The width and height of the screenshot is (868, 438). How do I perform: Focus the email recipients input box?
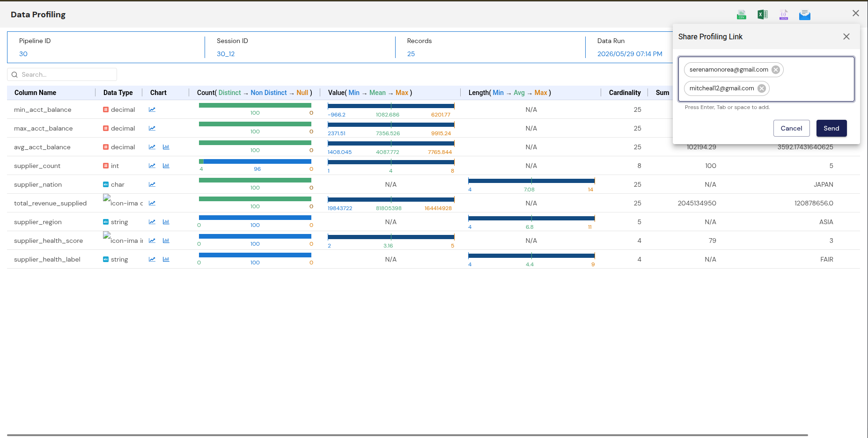click(x=766, y=79)
